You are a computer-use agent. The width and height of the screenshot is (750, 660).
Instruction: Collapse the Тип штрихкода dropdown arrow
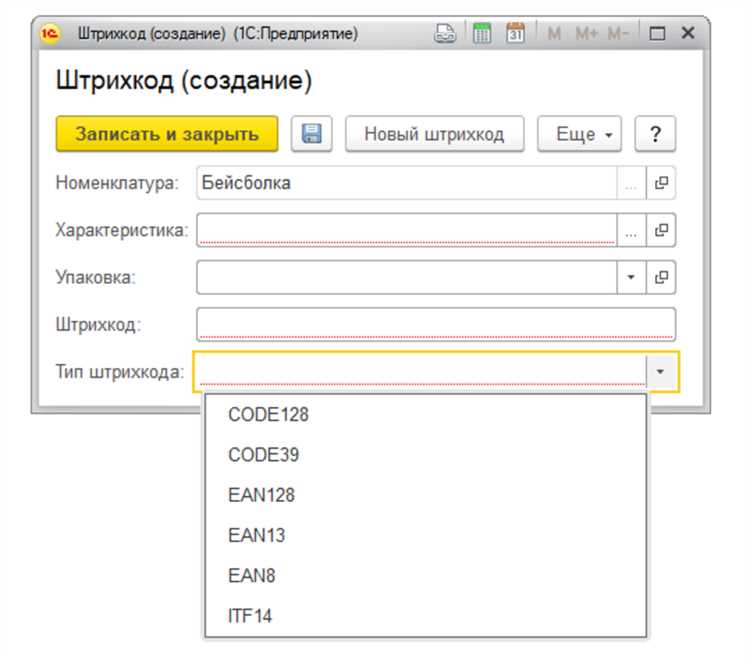662,372
